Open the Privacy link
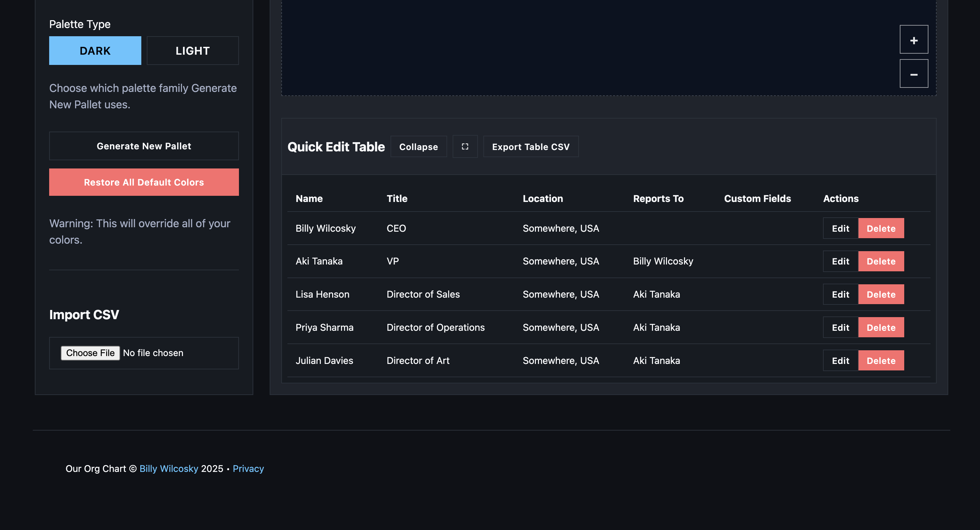This screenshot has height=530, width=980. point(248,469)
